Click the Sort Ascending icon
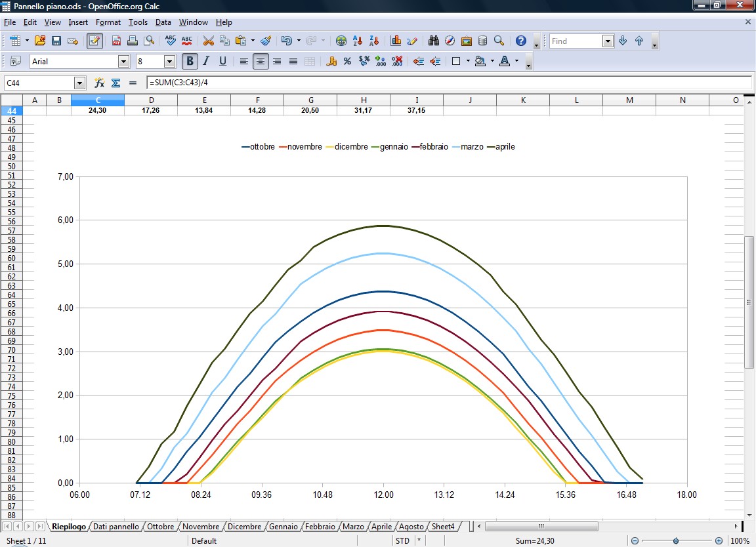756x547 pixels. point(358,41)
